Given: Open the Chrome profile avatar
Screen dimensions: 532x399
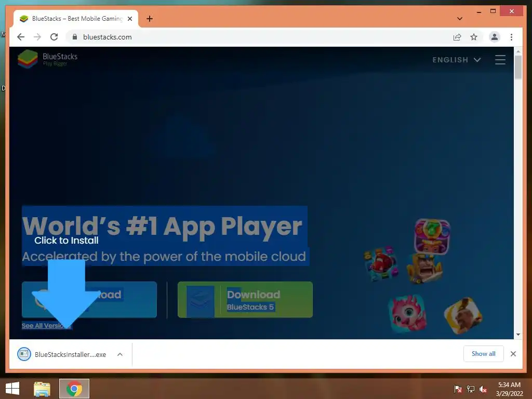Looking at the screenshot, I should [495, 37].
